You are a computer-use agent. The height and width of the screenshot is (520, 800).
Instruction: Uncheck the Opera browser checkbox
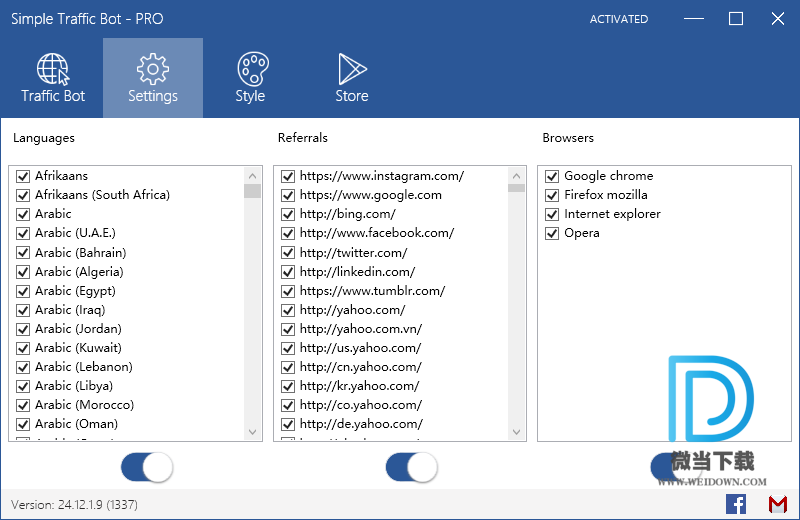pos(551,233)
